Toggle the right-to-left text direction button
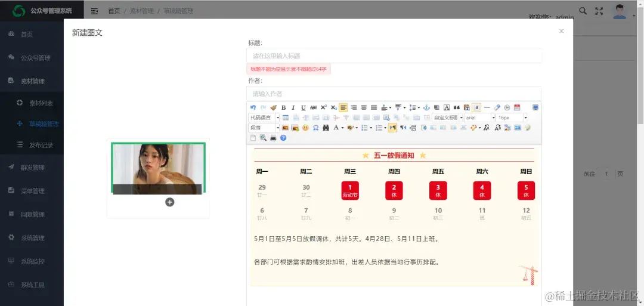 pos(403,128)
